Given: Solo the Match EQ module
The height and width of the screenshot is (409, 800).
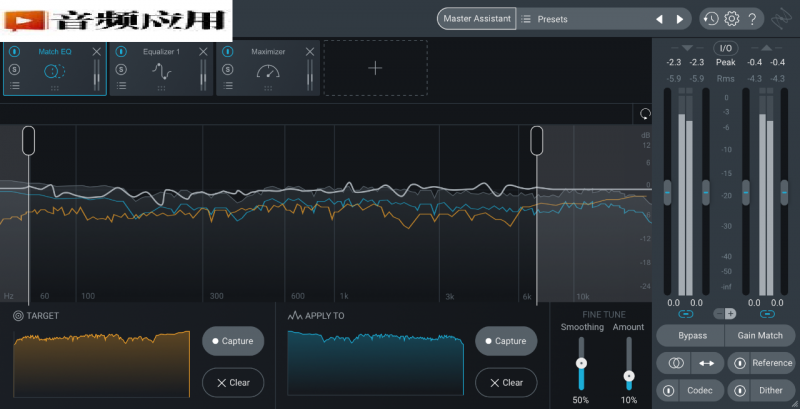Looking at the screenshot, I should tap(15, 69).
